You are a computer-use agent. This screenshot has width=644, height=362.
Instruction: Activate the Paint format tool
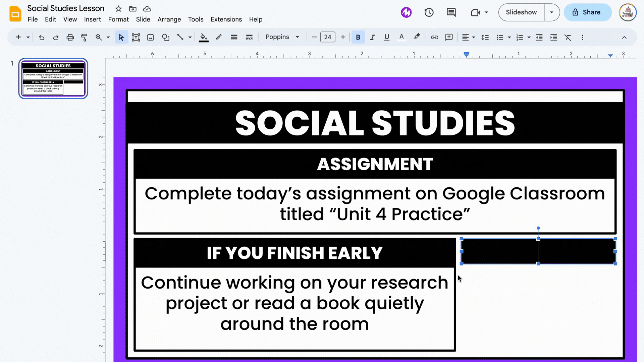pyautogui.click(x=84, y=37)
